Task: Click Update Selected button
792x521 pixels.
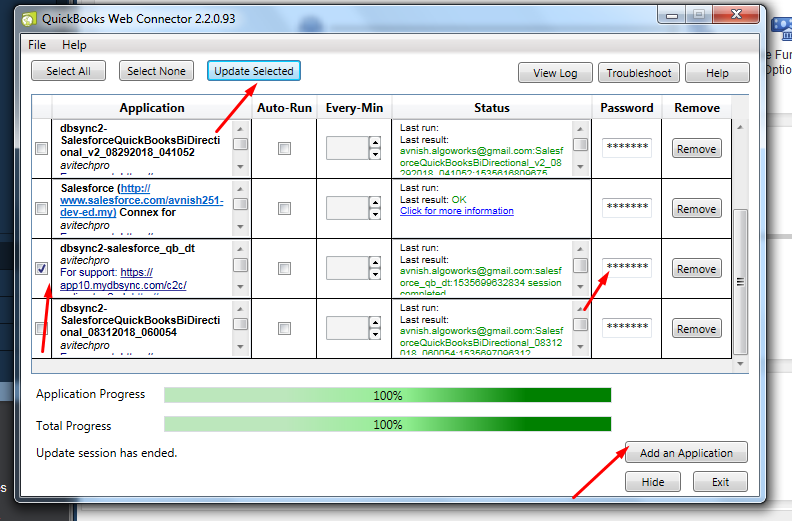Action: pyautogui.click(x=254, y=71)
